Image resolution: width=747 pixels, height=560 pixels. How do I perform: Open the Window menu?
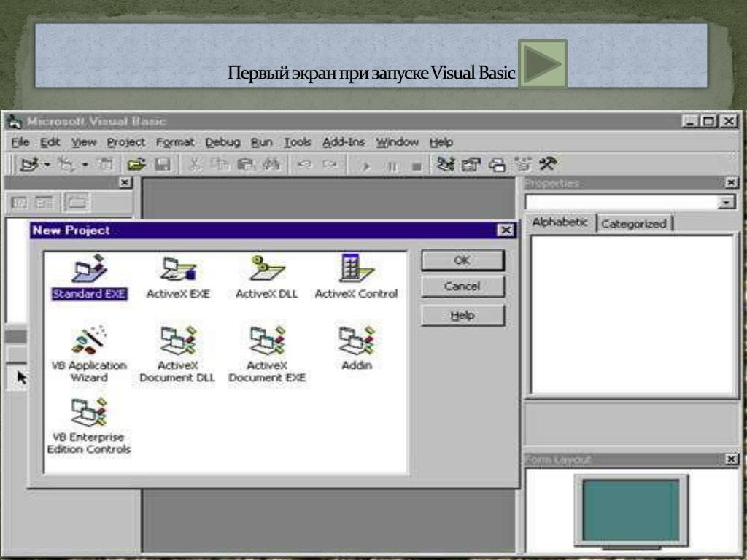[x=397, y=142]
